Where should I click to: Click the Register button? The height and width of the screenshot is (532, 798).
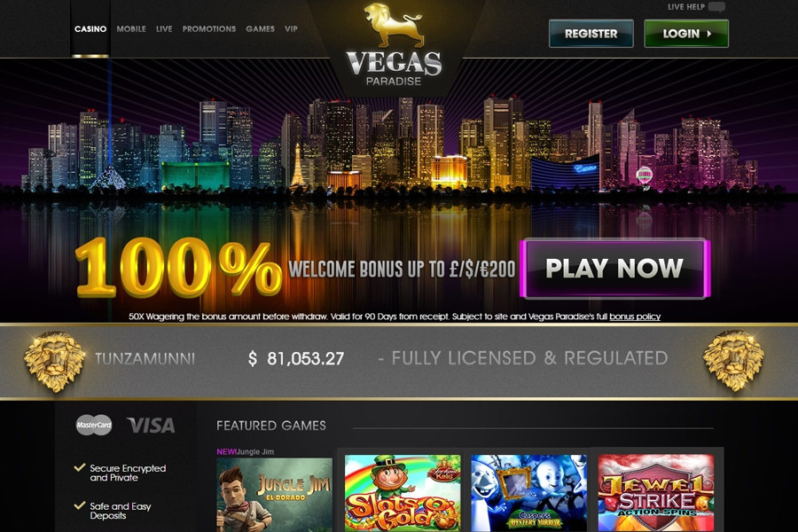[591, 34]
